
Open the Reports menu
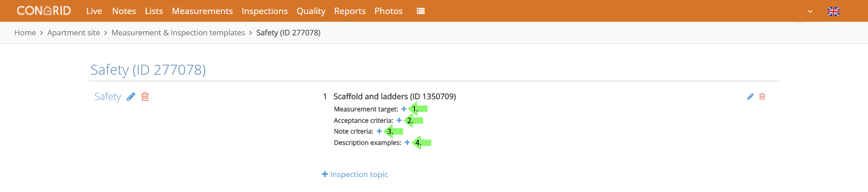(x=350, y=11)
